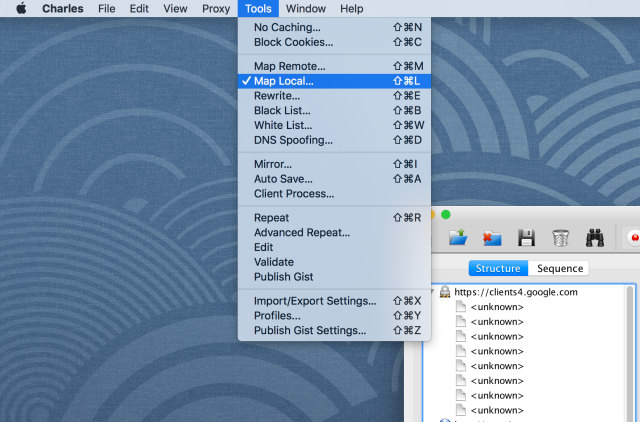Open Profiles… menu item

pos(334,315)
